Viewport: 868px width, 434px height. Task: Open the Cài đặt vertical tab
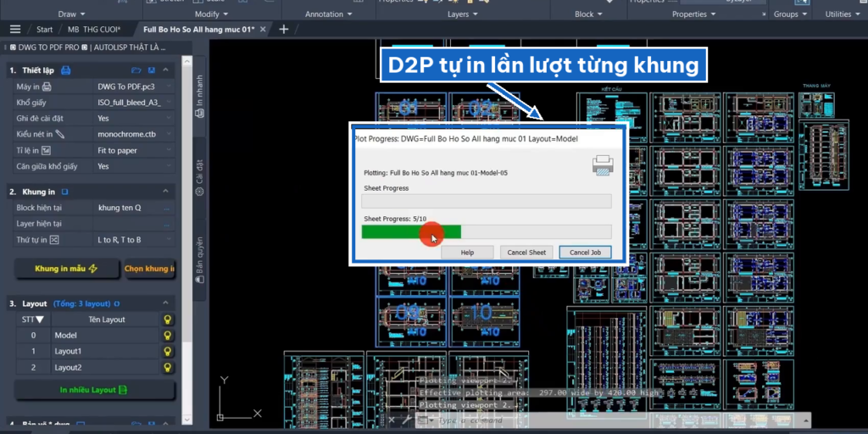point(199,178)
